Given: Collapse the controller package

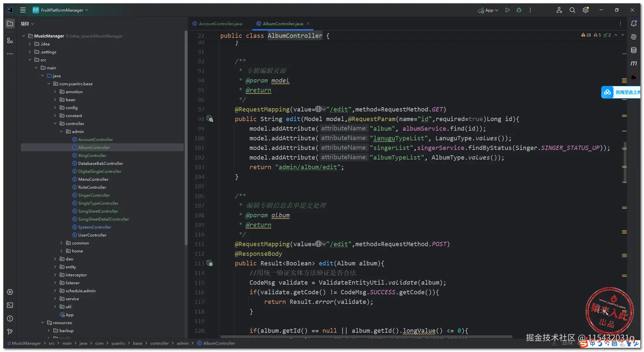Looking at the screenshot, I should (55, 123).
